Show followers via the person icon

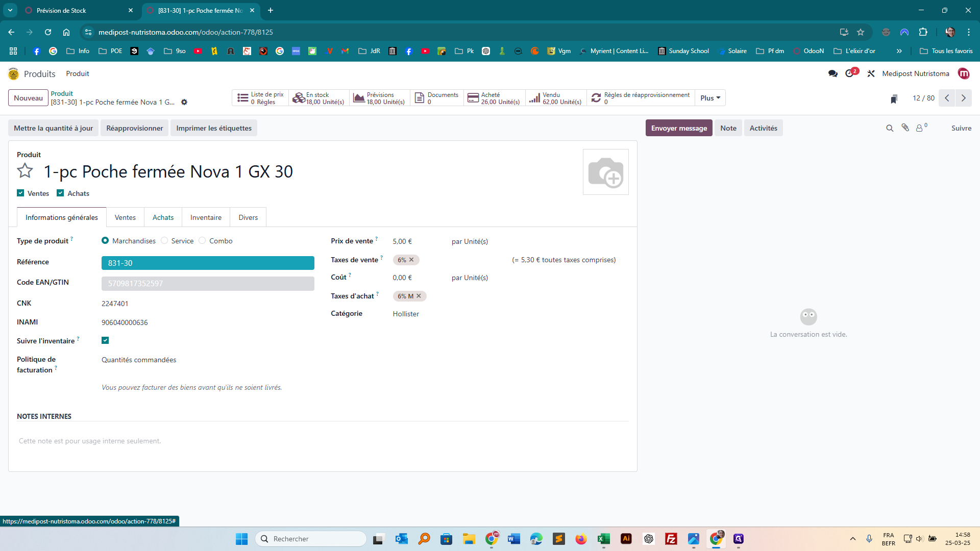click(921, 128)
